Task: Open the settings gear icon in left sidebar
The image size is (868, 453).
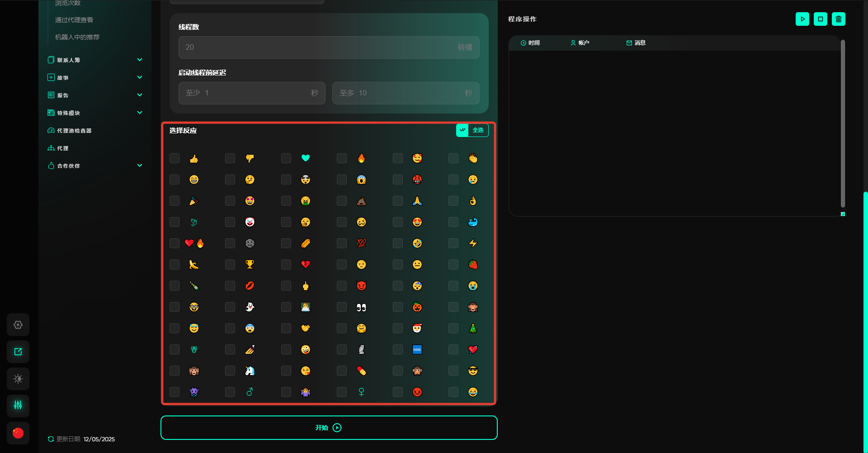Action: pyautogui.click(x=18, y=325)
